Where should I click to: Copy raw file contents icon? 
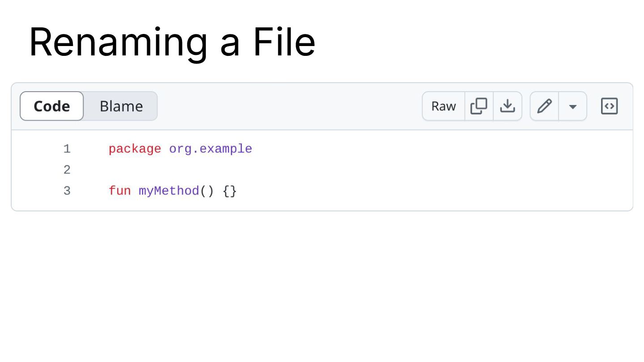(x=479, y=106)
